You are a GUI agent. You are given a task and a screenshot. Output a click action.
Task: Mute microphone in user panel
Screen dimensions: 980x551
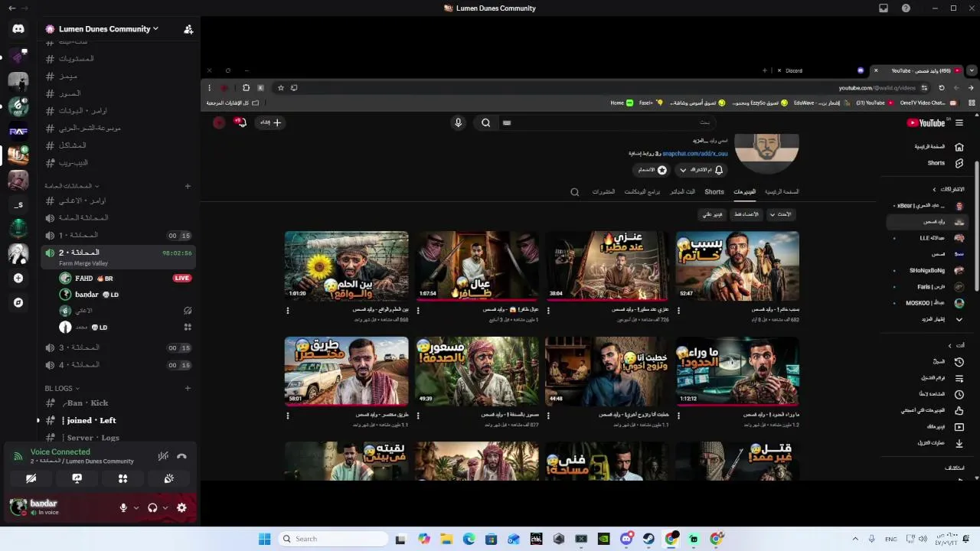123,507
